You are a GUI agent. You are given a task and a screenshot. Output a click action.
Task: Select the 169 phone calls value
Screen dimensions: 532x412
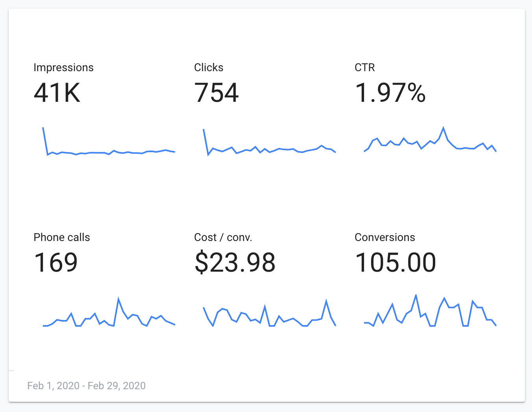click(56, 263)
